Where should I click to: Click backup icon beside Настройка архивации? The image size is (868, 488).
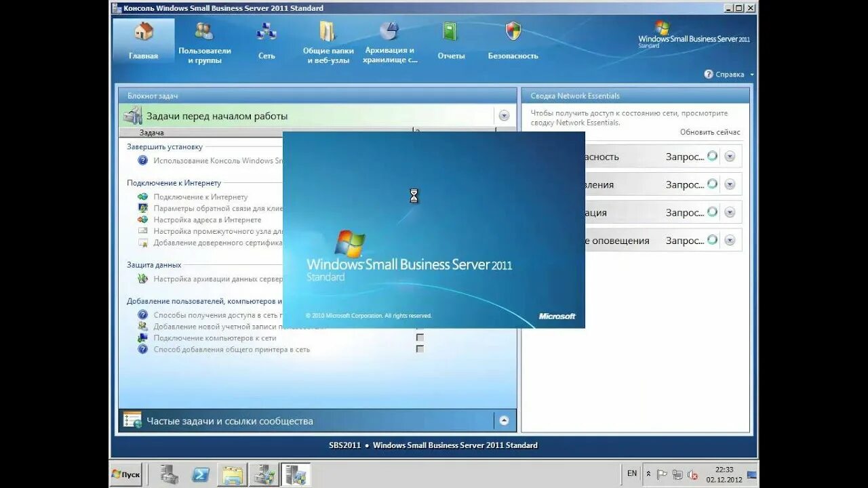142,279
